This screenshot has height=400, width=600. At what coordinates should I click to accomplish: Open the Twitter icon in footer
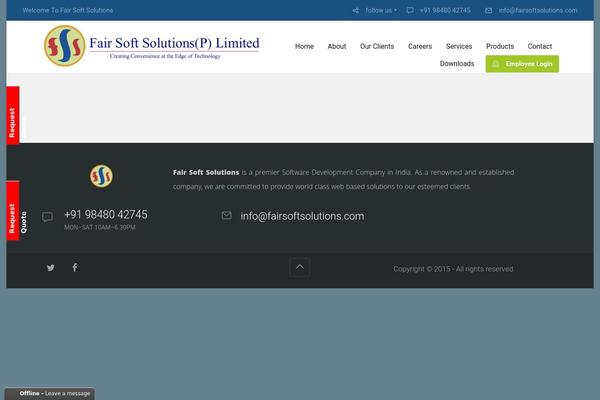[x=51, y=268]
